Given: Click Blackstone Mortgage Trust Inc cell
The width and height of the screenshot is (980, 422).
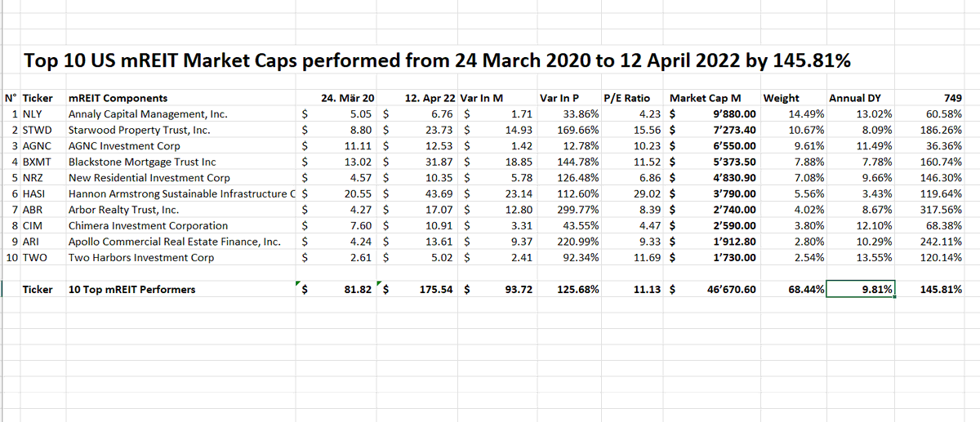Looking at the screenshot, I should (142, 162).
